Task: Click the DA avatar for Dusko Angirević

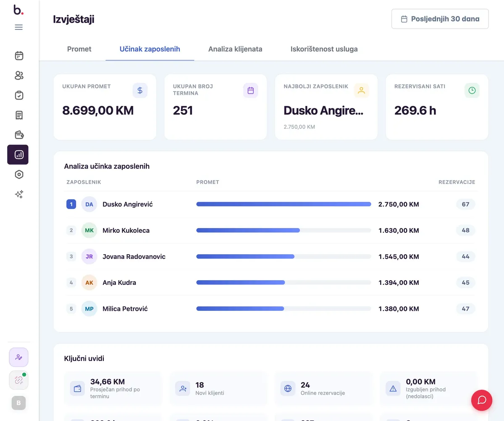Action: point(89,204)
